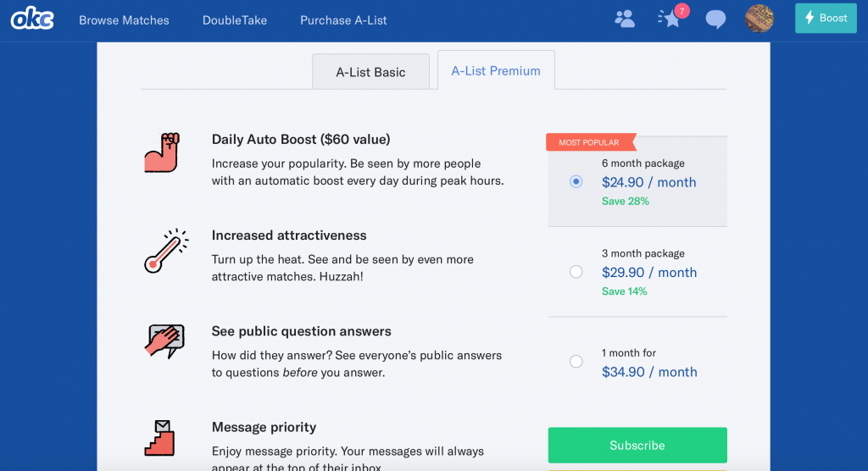This screenshot has height=471, width=868.
Task: Open Browse Matches in navigation
Action: coord(124,20)
